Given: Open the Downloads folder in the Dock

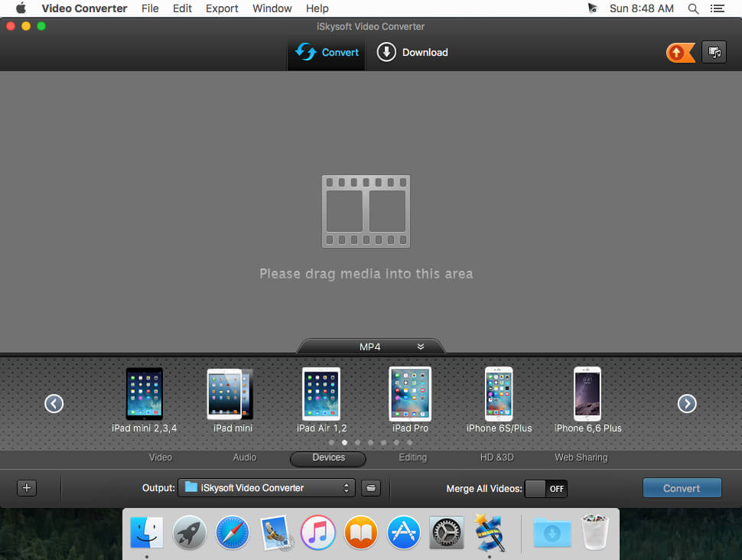Looking at the screenshot, I should [x=552, y=532].
